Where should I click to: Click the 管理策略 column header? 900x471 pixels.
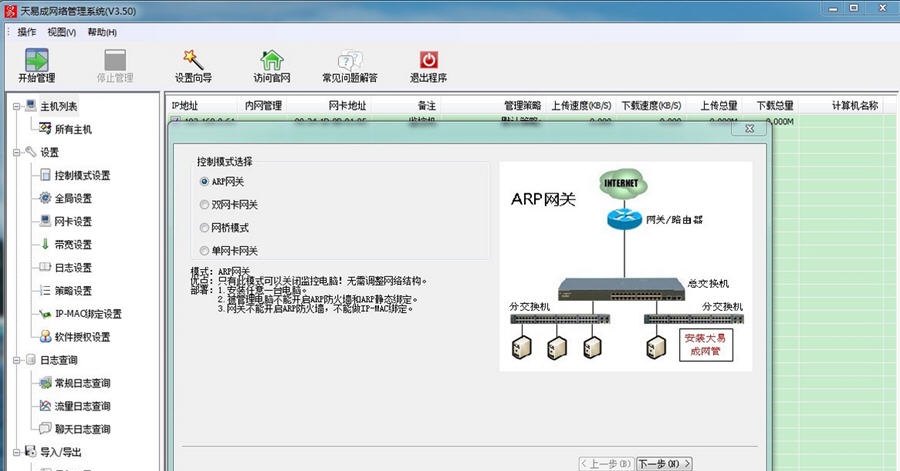522,106
